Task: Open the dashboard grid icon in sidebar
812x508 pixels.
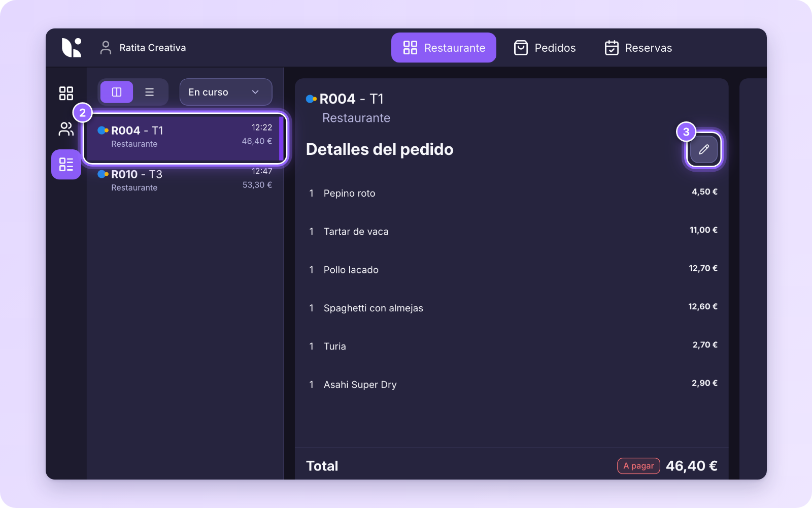Action: click(66, 93)
